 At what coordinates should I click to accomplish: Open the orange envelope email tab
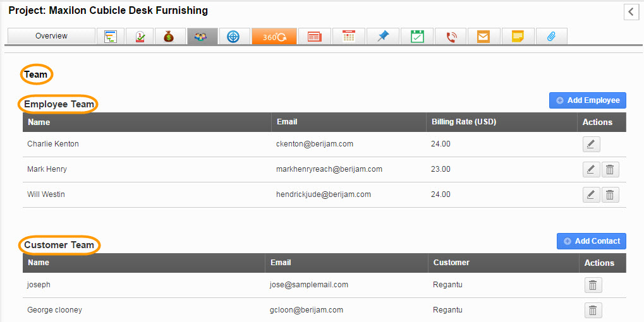click(x=483, y=37)
